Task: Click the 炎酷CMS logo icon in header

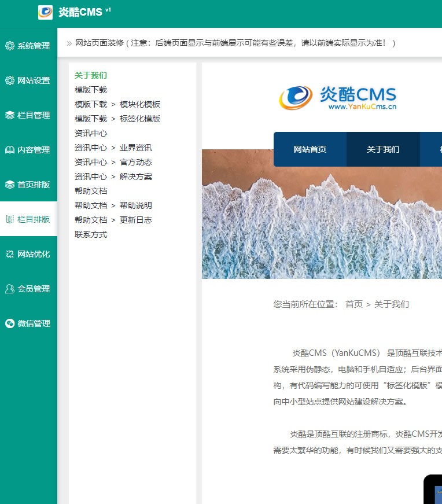Action: pos(45,12)
